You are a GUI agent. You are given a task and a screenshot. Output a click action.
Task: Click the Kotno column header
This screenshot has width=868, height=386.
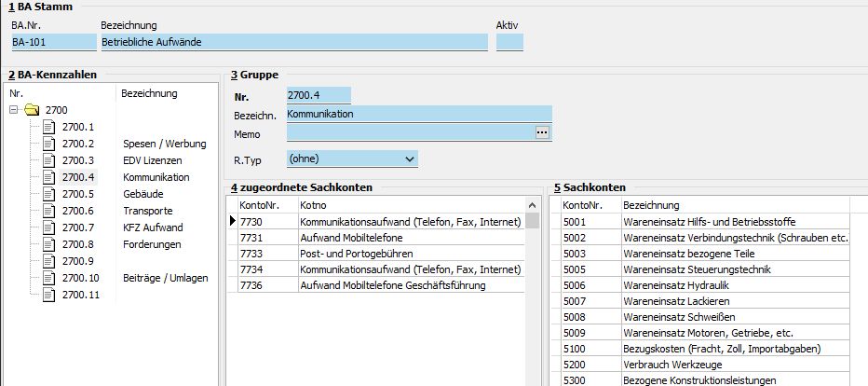coord(410,205)
